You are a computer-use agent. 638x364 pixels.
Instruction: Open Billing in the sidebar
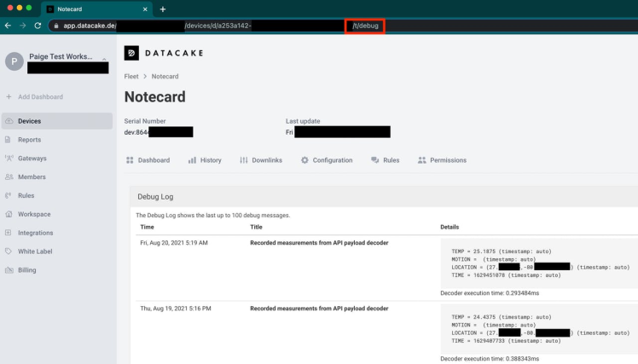click(26, 270)
